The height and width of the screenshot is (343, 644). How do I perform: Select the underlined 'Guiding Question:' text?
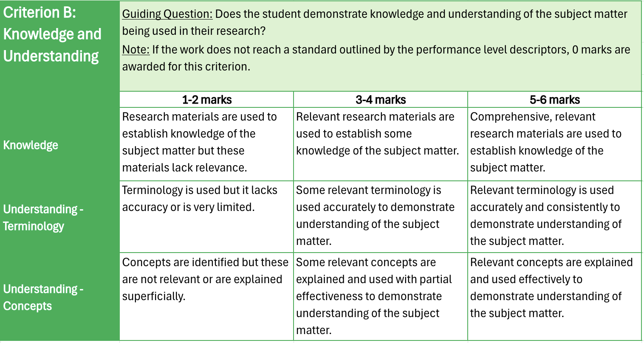click(167, 14)
